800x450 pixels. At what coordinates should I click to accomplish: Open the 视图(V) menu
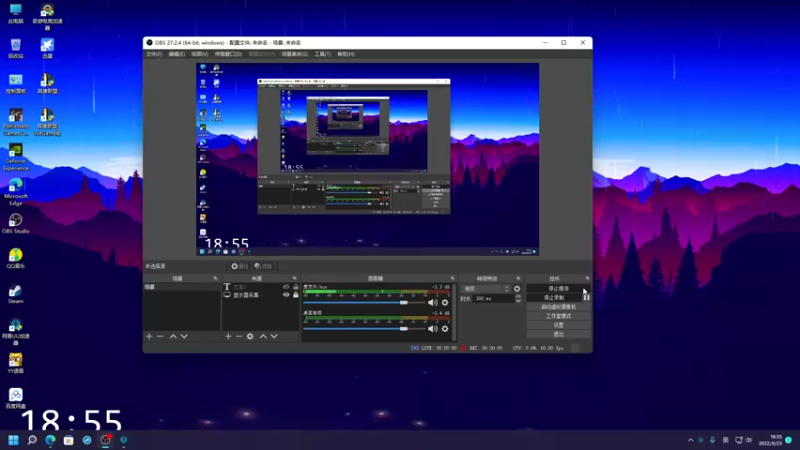click(x=199, y=54)
